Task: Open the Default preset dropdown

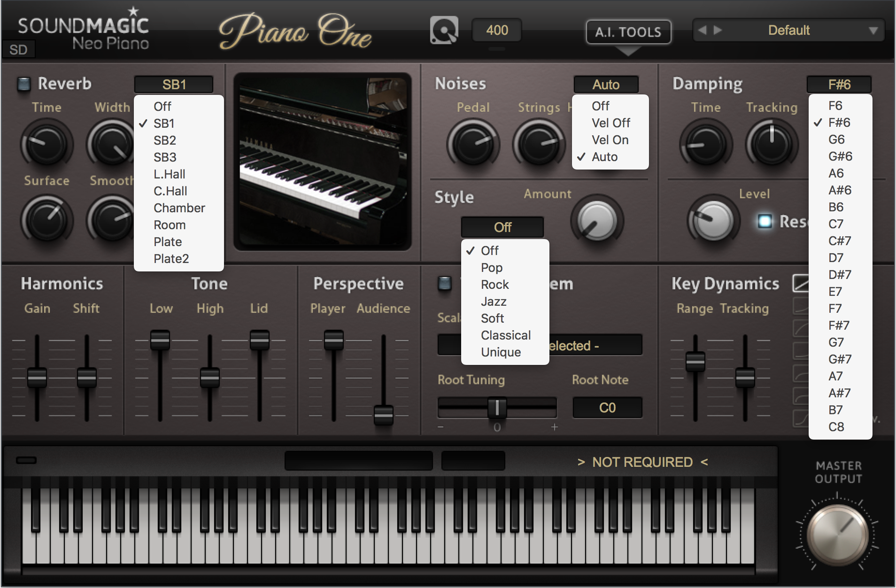Action: pos(788,31)
